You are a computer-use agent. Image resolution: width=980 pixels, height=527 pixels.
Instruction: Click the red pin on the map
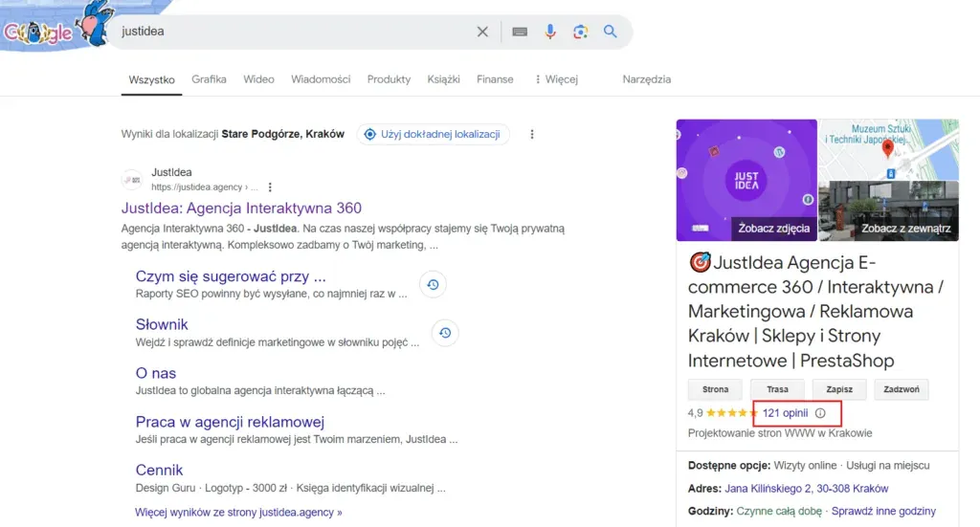point(887,148)
